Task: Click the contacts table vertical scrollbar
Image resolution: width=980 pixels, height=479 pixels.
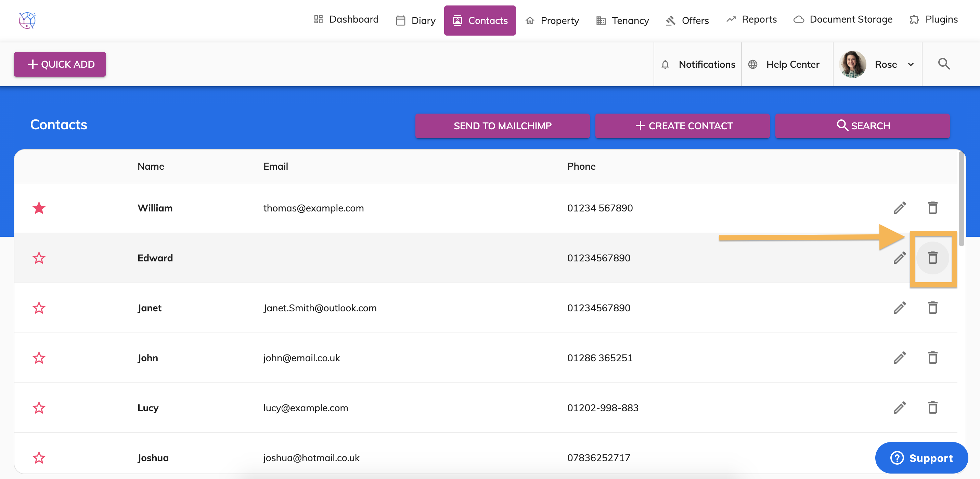Action: click(961, 198)
